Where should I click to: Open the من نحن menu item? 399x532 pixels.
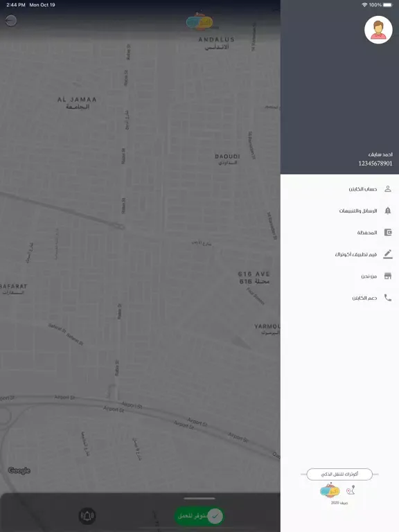click(x=339, y=276)
